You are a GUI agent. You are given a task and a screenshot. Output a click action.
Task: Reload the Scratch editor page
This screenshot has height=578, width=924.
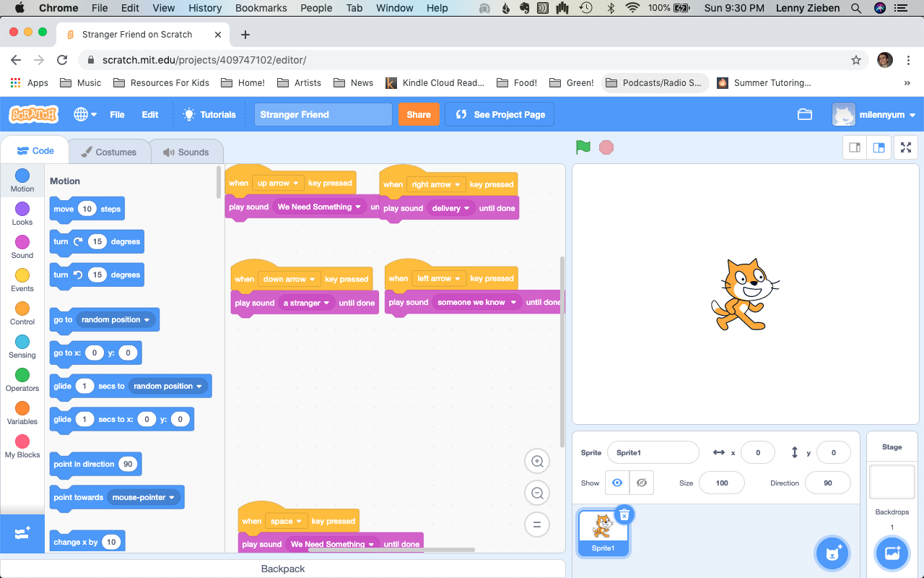point(62,60)
